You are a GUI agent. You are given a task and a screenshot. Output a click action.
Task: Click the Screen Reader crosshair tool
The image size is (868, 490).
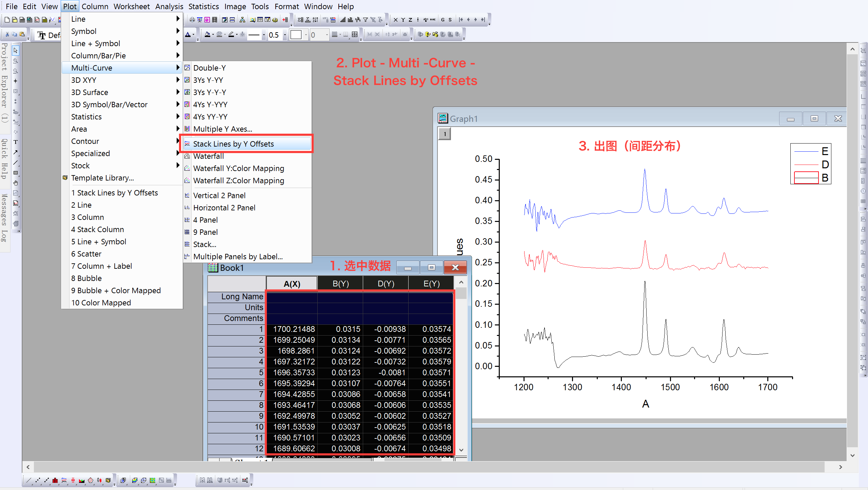pos(16,81)
